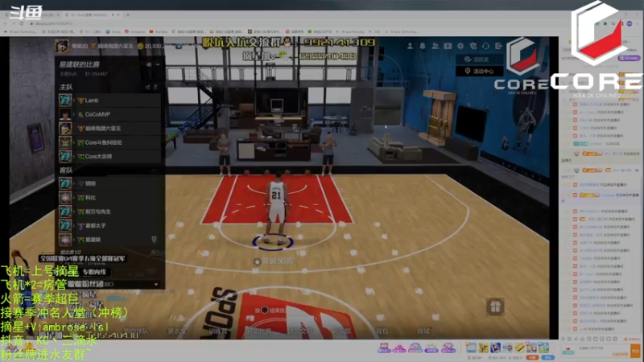644x362 pixels.
Task: Click the 结束投篮 end shooting prompt
Action: (270, 311)
